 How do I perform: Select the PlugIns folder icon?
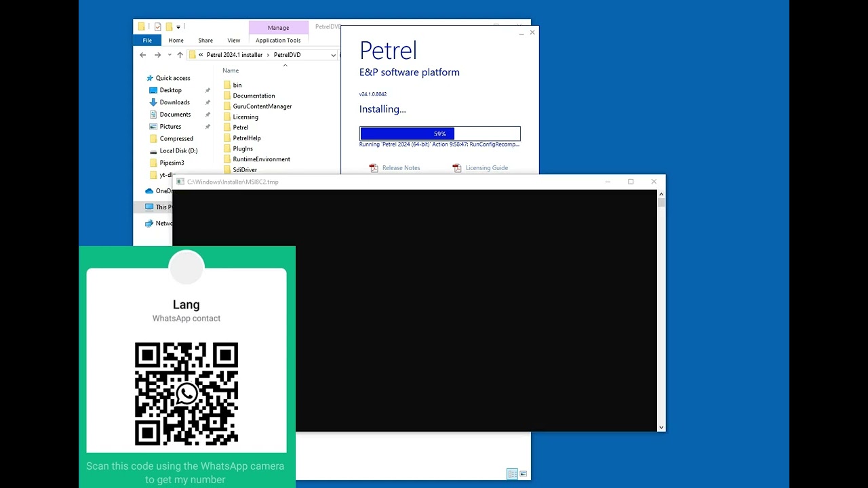coord(227,148)
